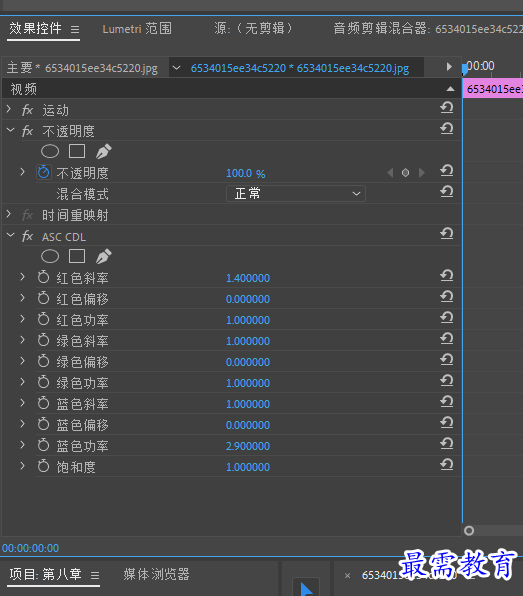Click the 不透明度 value 100.0 %
Screen dimensions: 523x596
point(246,173)
